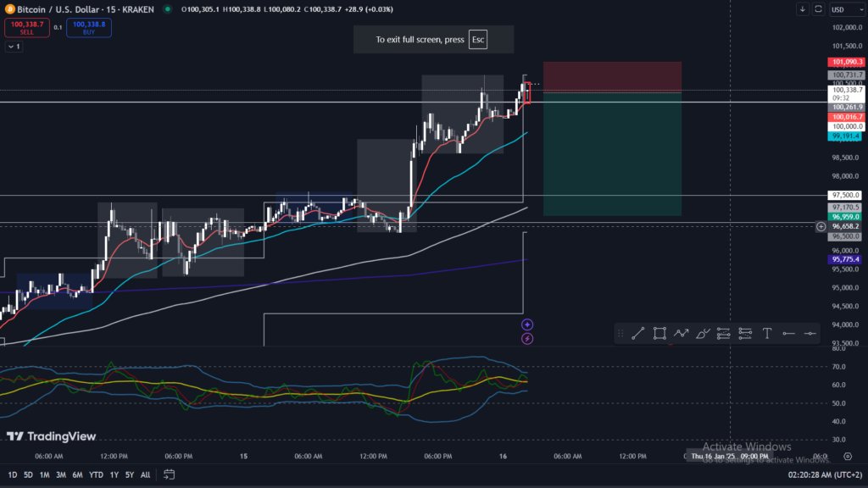Click the red stop-loss zone of position
The image size is (868, 488).
point(612,76)
